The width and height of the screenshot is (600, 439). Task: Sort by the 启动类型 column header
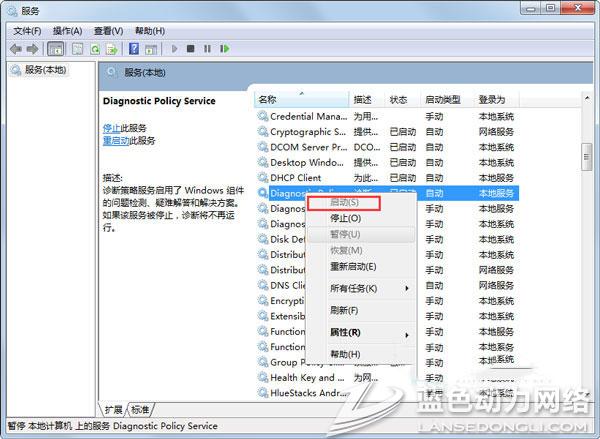(x=442, y=99)
